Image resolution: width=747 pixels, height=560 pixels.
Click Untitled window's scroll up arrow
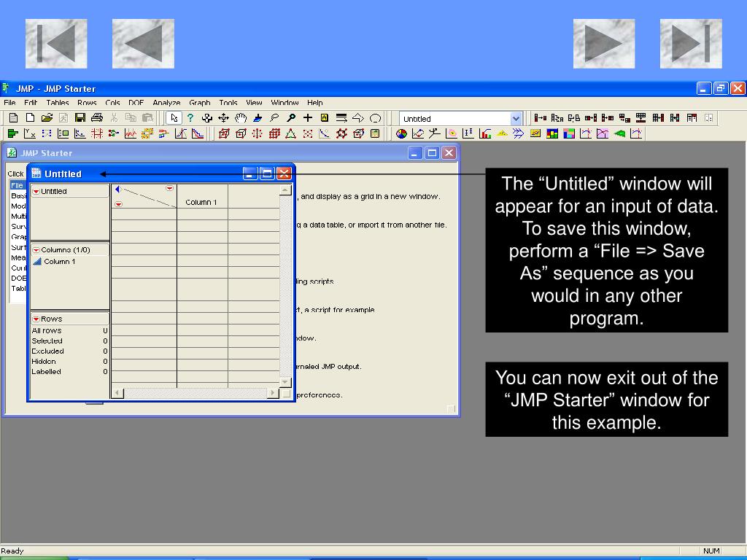(285, 190)
